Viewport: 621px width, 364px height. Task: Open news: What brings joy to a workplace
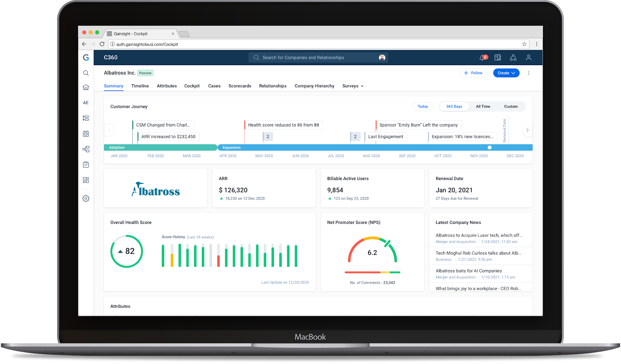click(478, 288)
